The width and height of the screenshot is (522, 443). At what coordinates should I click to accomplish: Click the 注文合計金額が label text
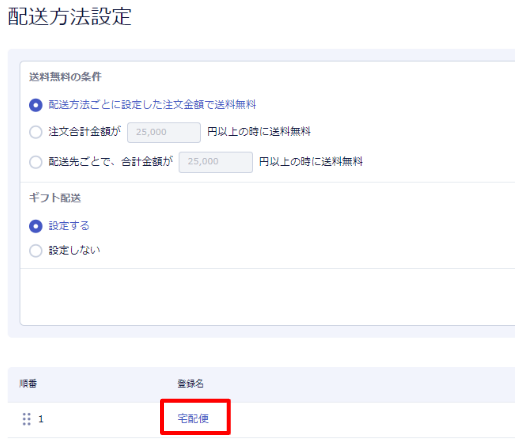point(85,131)
